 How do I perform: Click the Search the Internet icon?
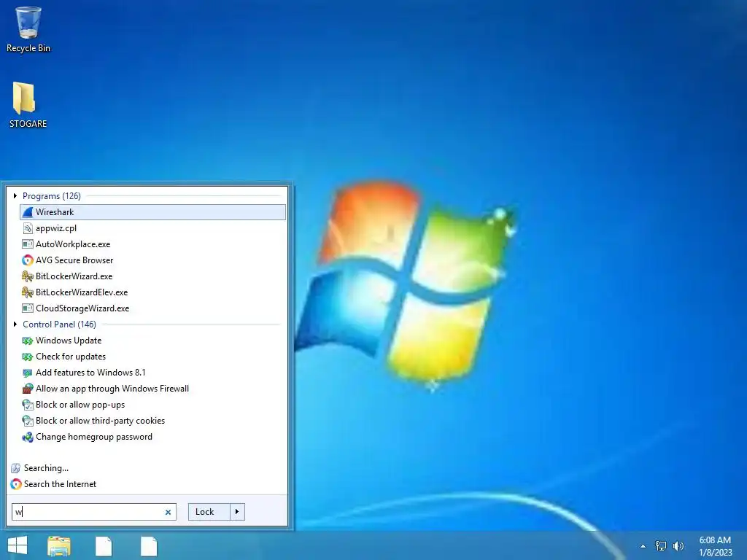pos(16,484)
